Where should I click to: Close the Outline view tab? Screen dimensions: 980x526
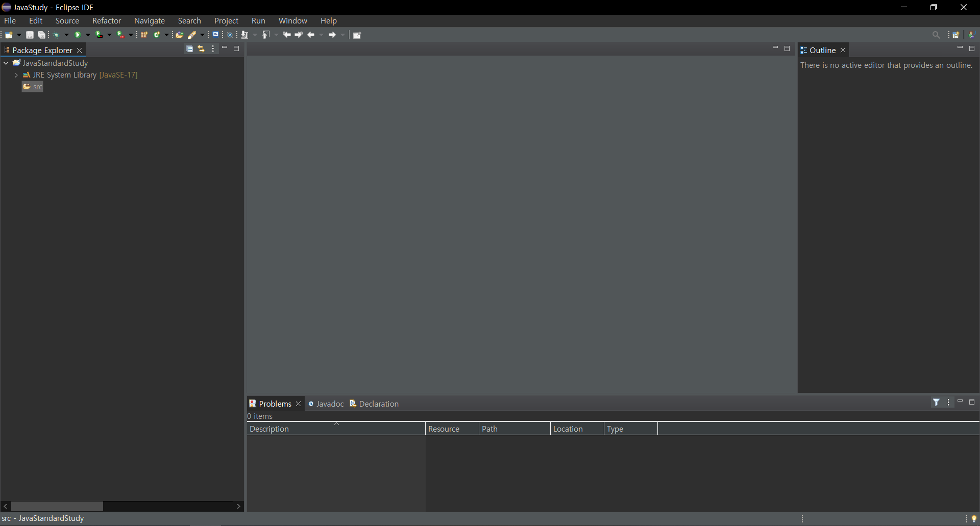click(843, 51)
